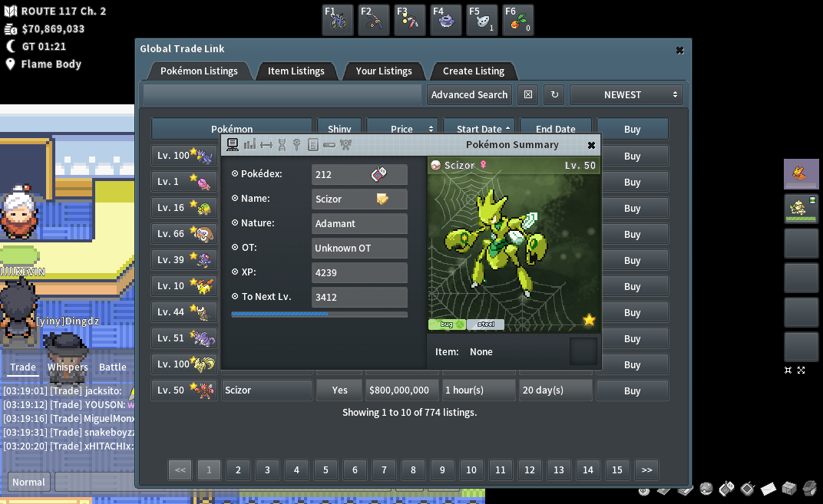Select the F2 fishing rod hotkey
The height and width of the screenshot is (504, 823).
(374, 20)
